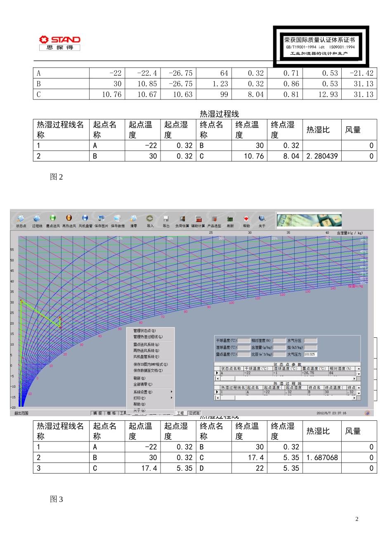The height and width of the screenshot is (555, 392).
Task: Click the 过程线 toolbar icon
Action: tap(37, 218)
